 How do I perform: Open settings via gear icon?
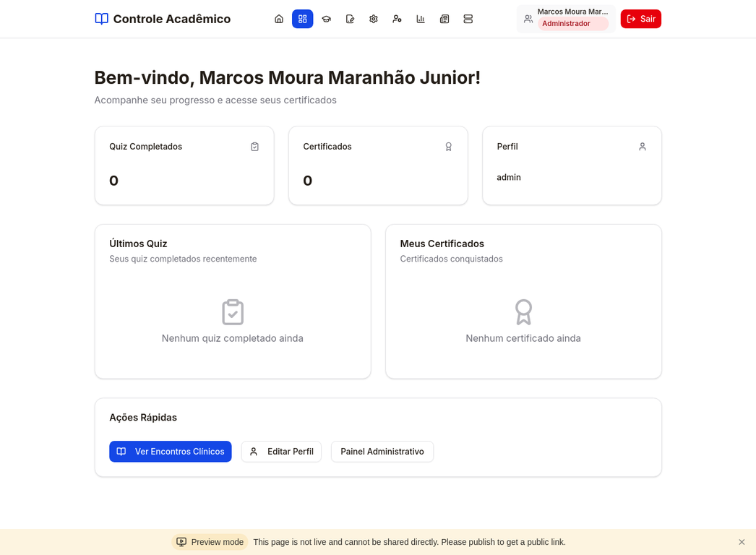click(373, 19)
